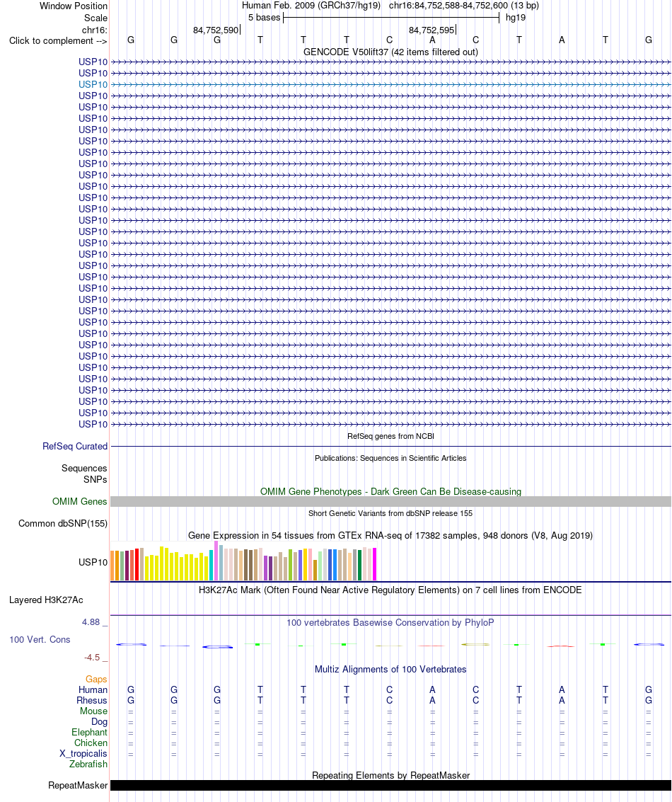Click the USP10 label beside the GTEx chart
The width and height of the screenshot is (672, 802).
pos(93,562)
